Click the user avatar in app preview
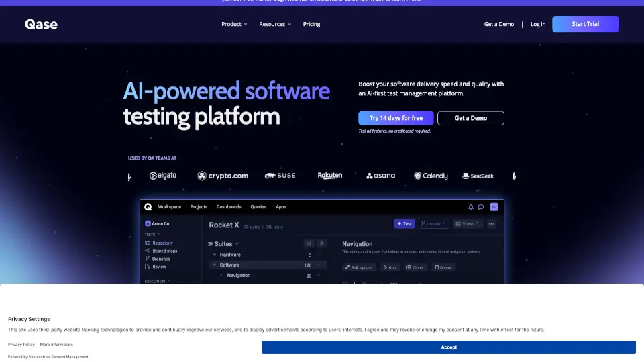The image size is (644, 362). [x=494, y=207]
